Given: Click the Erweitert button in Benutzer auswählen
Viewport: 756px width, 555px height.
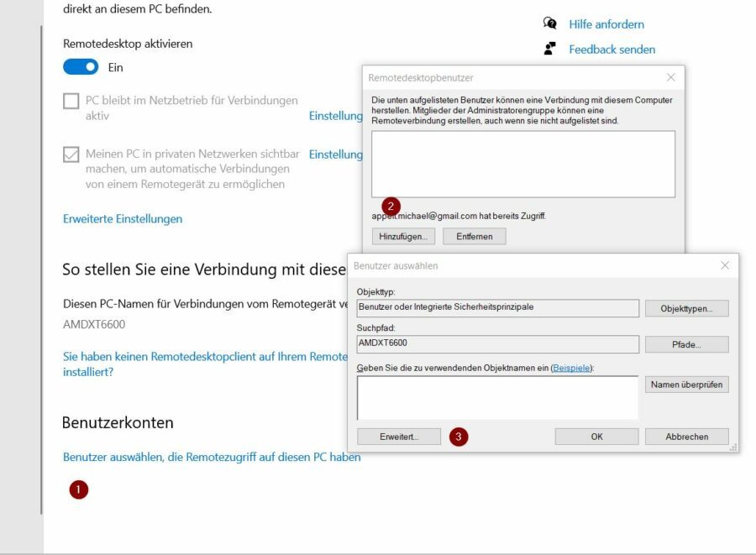Looking at the screenshot, I should tap(399, 436).
